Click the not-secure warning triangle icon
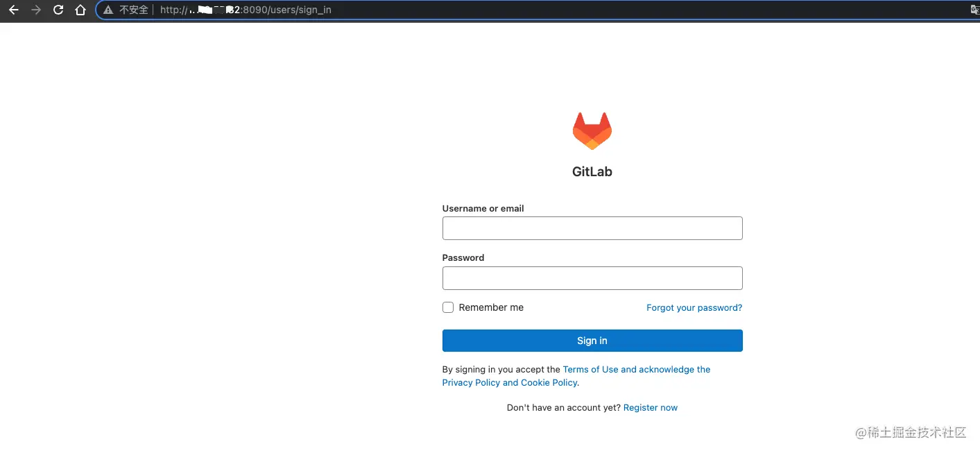Viewport: 980px width, 453px height. [108, 10]
